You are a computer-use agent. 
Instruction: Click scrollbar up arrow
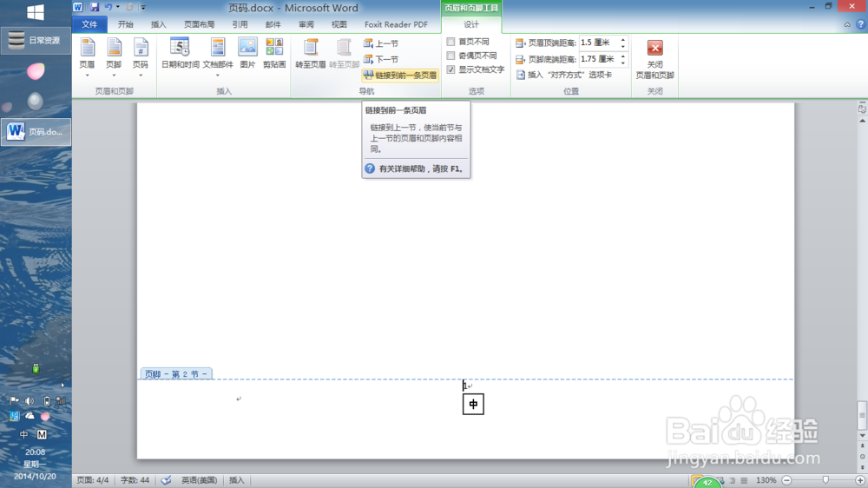coord(862,120)
